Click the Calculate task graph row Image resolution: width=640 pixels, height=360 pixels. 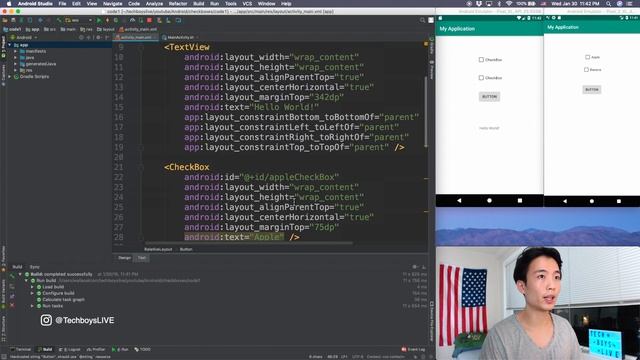point(63,300)
